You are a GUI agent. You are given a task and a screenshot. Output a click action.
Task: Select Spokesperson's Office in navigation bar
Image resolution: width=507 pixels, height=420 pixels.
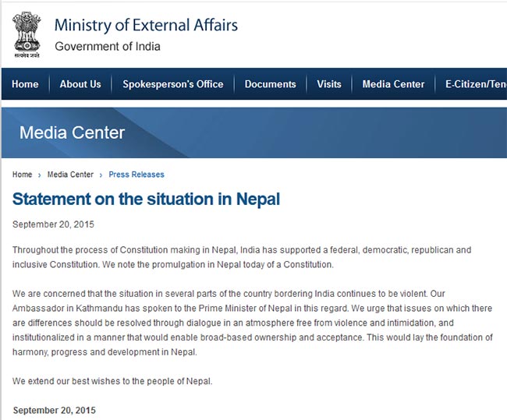(173, 84)
